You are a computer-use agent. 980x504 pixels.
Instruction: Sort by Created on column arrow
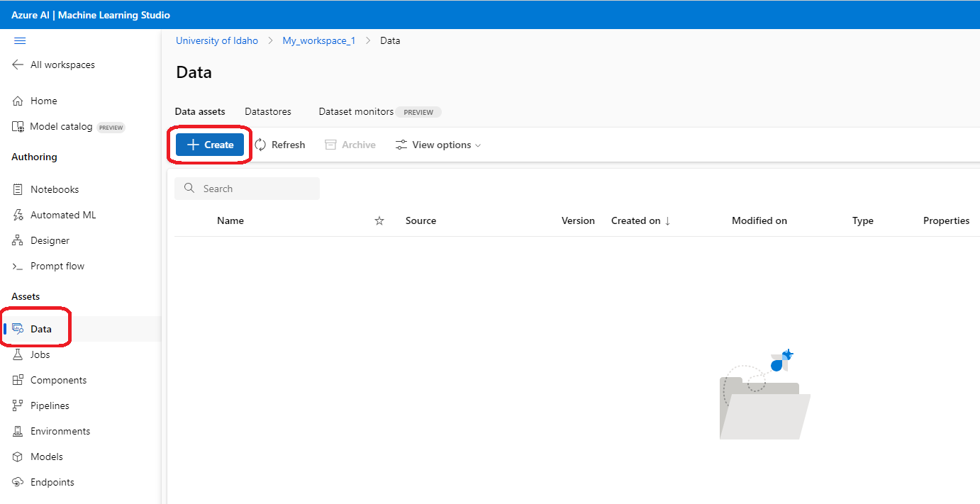667,220
